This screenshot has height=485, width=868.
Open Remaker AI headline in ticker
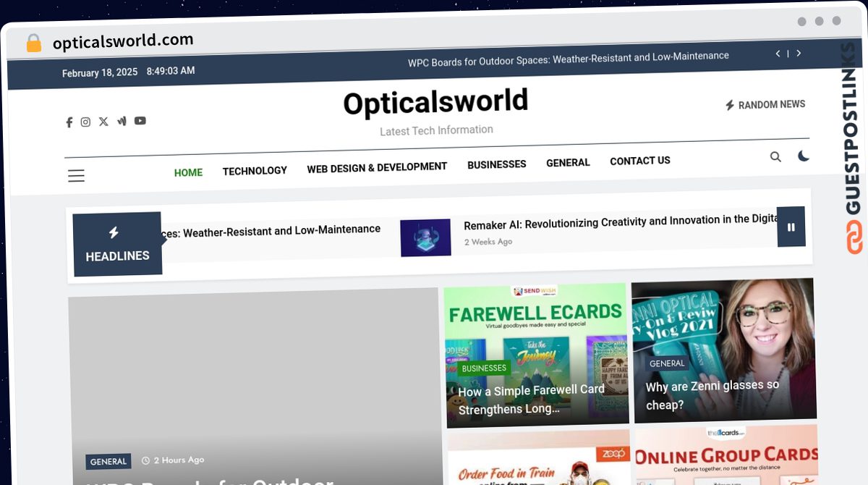pyautogui.click(x=621, y=222)
